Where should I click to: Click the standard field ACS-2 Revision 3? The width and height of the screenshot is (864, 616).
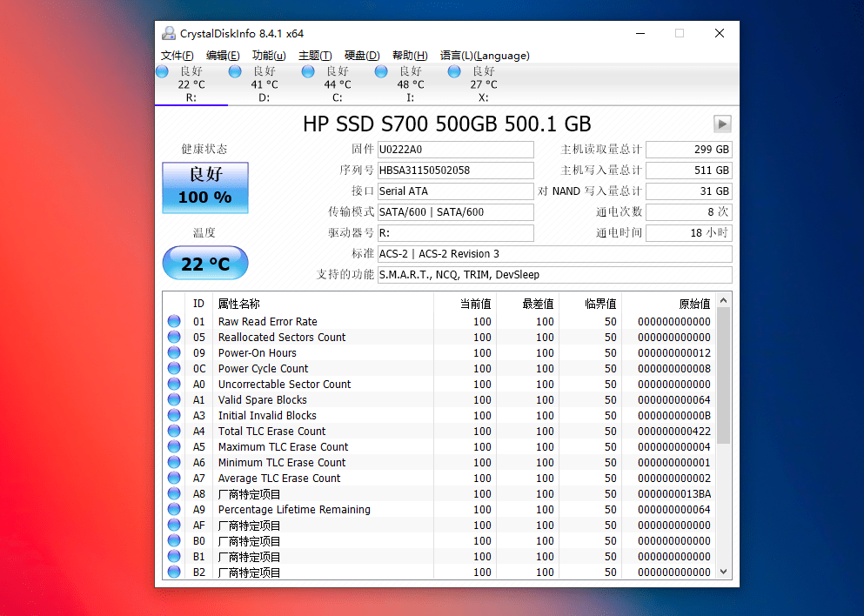click(x=555, y=254)
